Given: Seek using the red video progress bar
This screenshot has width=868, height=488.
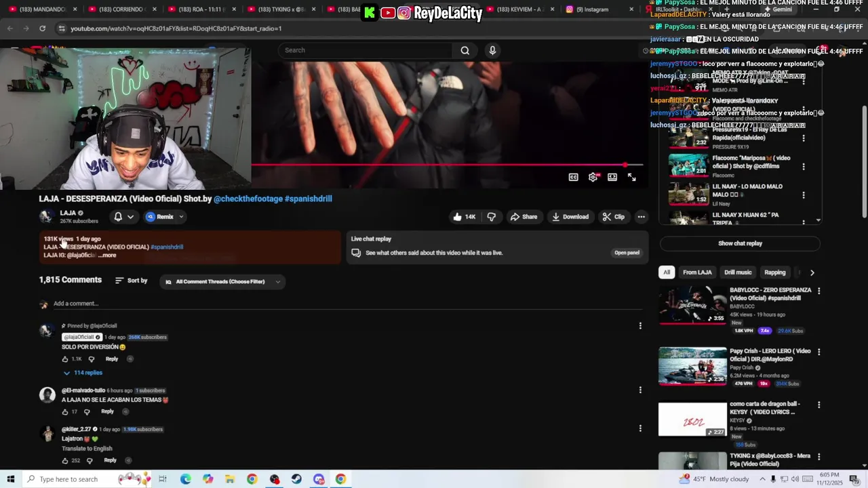Looking at the screenshot, I should click(x=448, y=165).
